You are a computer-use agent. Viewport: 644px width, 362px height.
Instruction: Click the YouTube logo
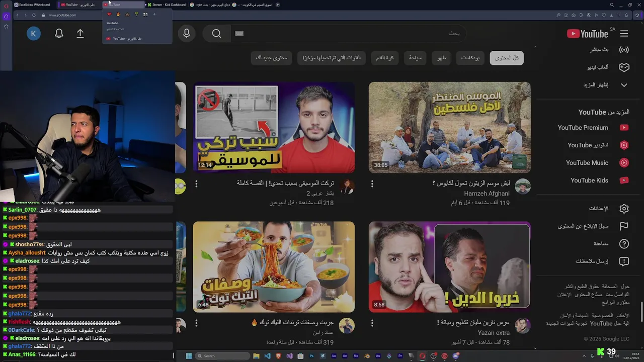pyautogui.click(x=588, y=34)
